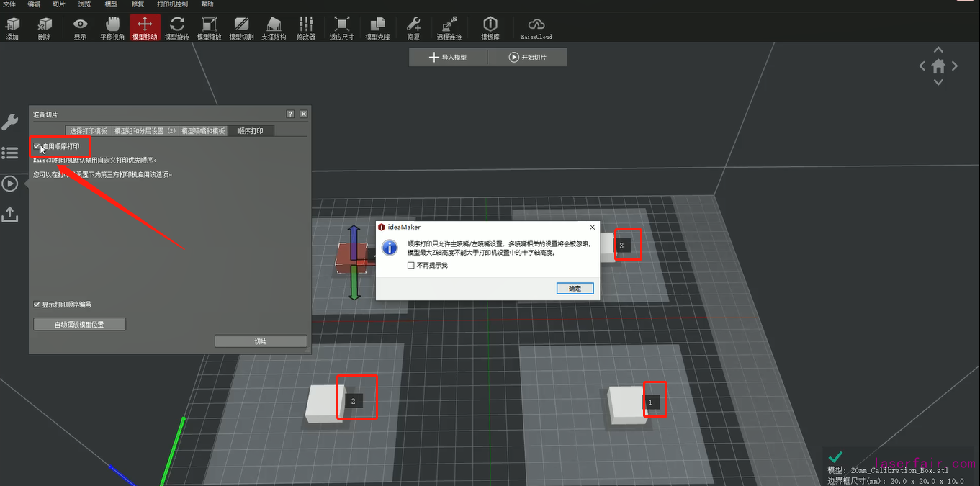Switch to the 选择打印模板 tab
This screenshot has height=486, width=980.
[89, 131]
